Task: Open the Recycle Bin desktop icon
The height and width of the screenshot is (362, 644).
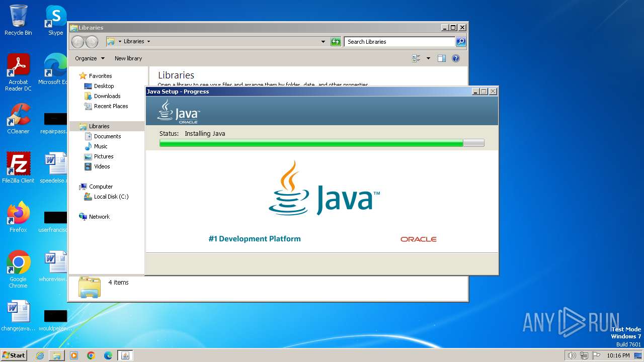Action: (18, 20)
